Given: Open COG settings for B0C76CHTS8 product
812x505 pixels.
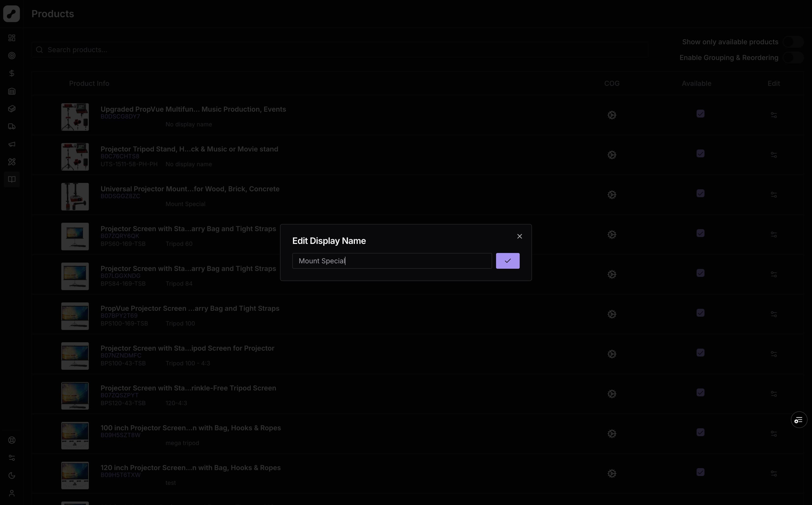Looking at the screenshot, I should tap(612, 155).
